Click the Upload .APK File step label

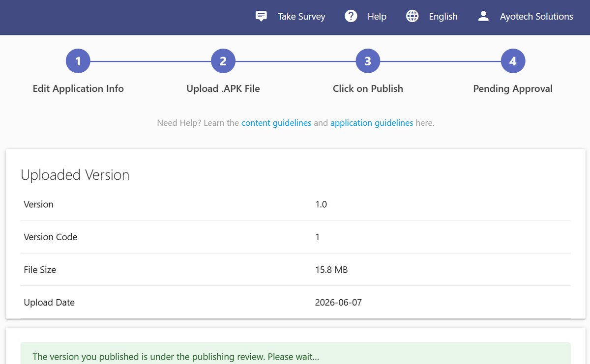(x=223, y=88)
